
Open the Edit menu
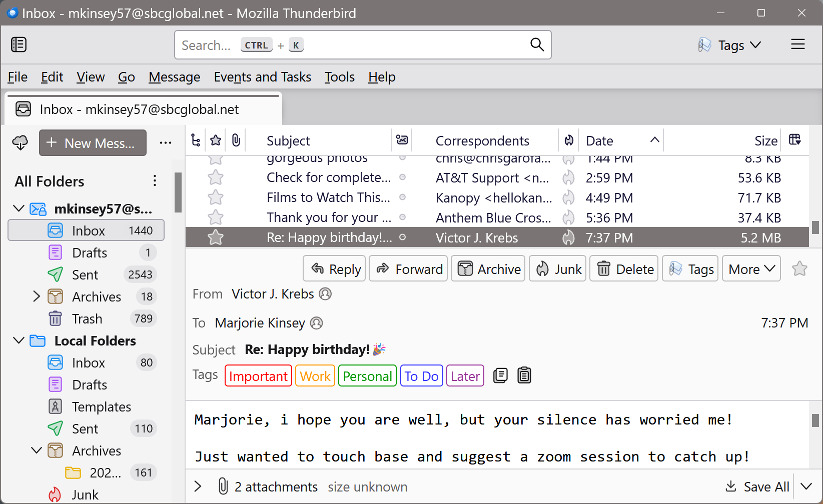pos(52,77)
